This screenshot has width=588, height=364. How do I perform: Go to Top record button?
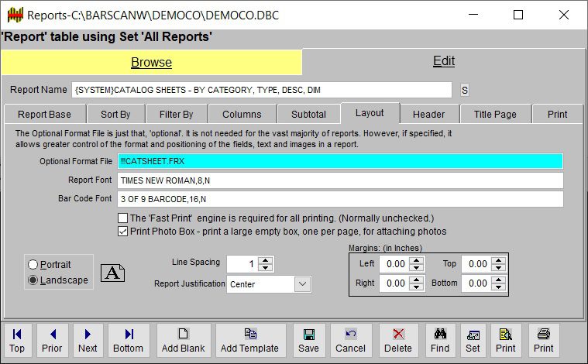click(x=17, y=340)
